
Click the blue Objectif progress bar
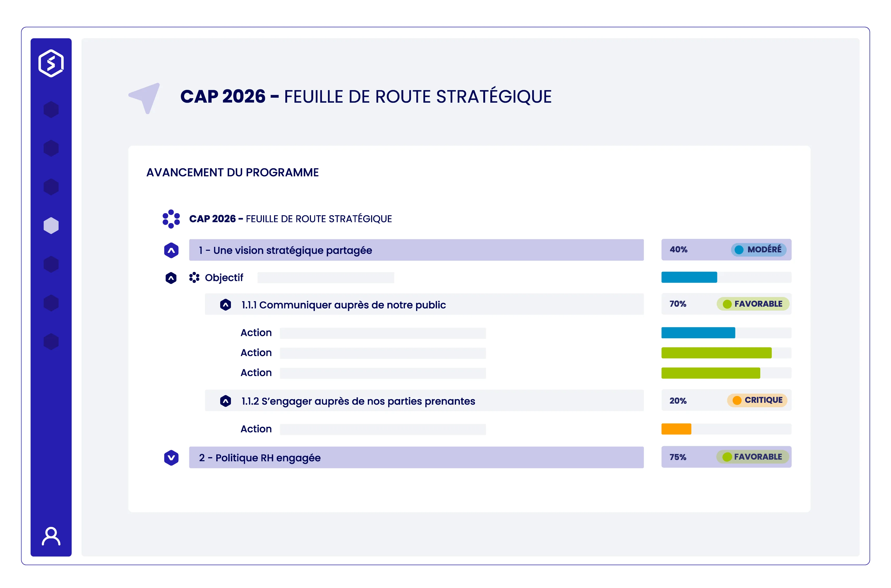pos(689,277)
